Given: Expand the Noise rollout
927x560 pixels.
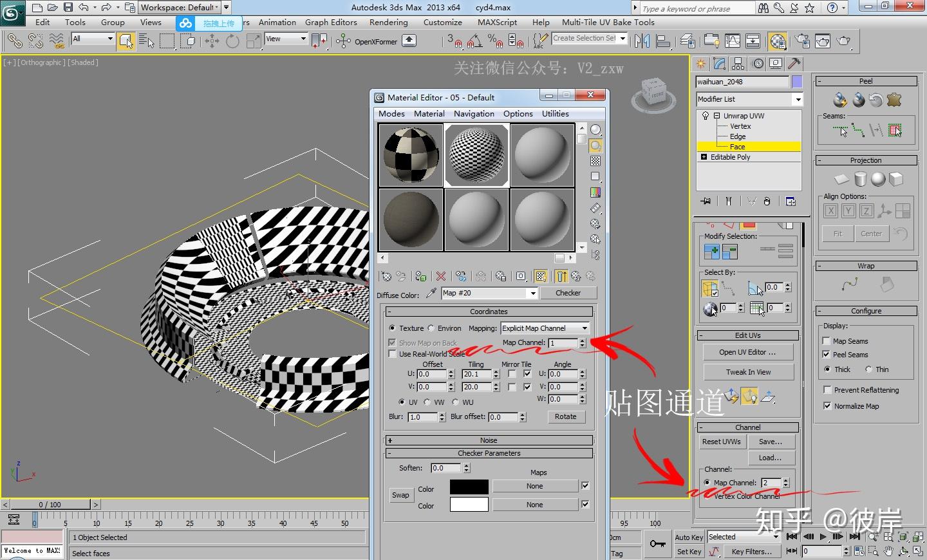Looking at the screenshot, I should click(489, 440).
